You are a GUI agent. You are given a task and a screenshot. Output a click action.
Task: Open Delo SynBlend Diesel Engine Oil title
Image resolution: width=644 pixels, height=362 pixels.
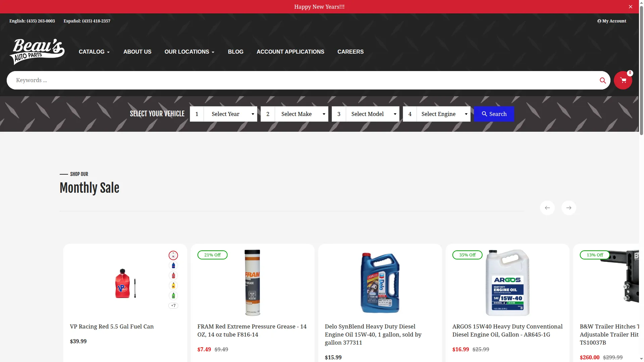[x=373, y=335]
